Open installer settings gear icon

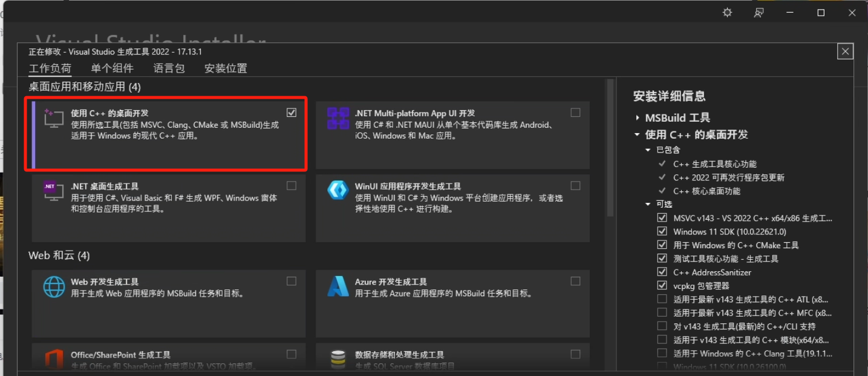tap(728, 13)
